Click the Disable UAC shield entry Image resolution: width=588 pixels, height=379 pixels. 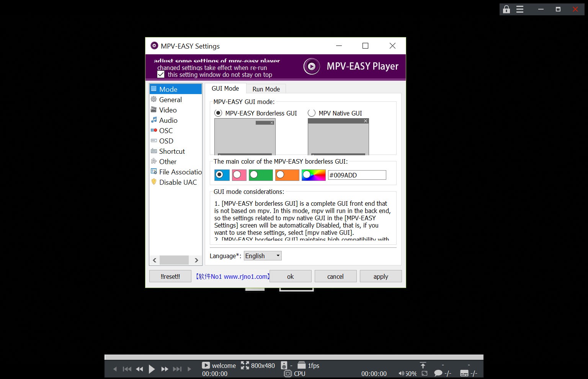point(178,182)
